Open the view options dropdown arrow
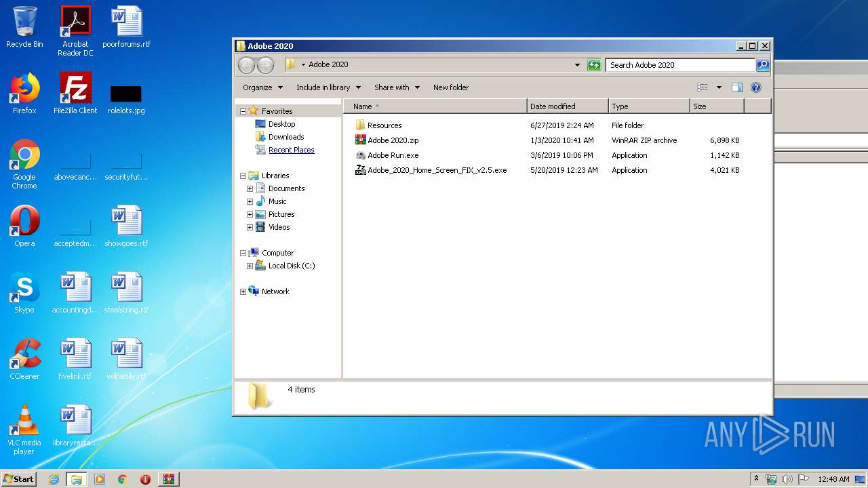868x488 pixels. click(x=719, y=87)
